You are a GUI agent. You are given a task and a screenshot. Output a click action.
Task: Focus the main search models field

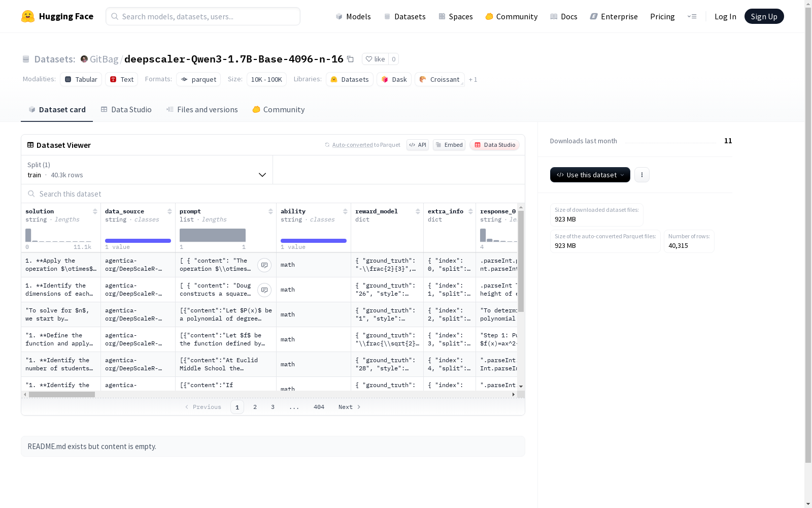pos(203,16)
